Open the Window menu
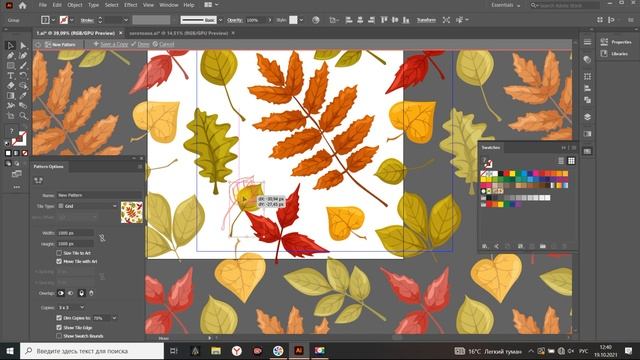Viewport: 640px width, 360px height. 169,5
